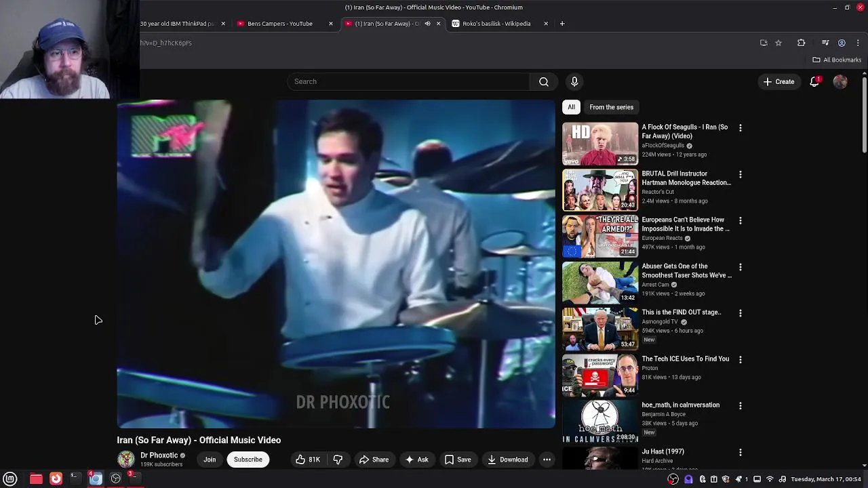
Task: Click the video player to pause
Action: click(336, 264)
